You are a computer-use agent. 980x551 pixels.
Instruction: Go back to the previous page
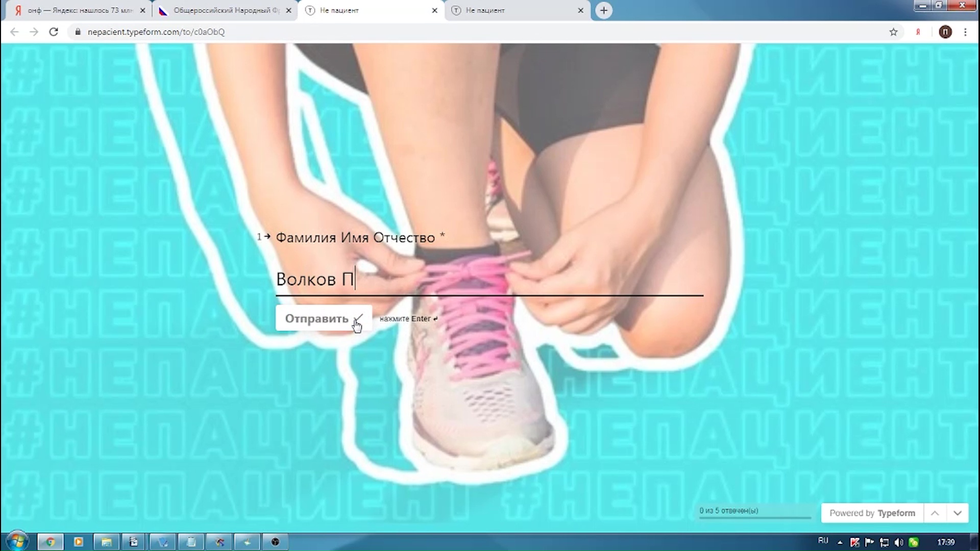coord(14,32)
